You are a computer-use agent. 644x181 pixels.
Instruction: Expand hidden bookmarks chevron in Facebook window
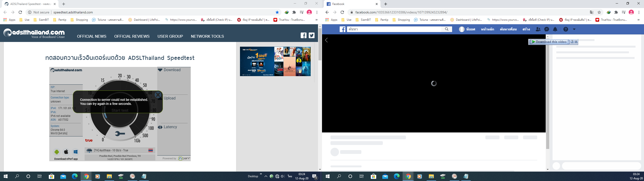tap(639, 20)
